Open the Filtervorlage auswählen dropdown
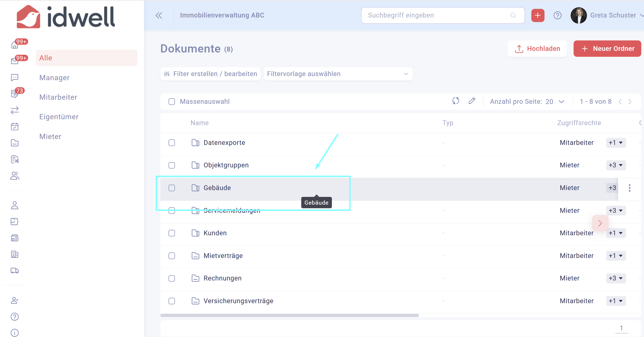This screenshot has height=337, width=644. click(x=338, y=74)
